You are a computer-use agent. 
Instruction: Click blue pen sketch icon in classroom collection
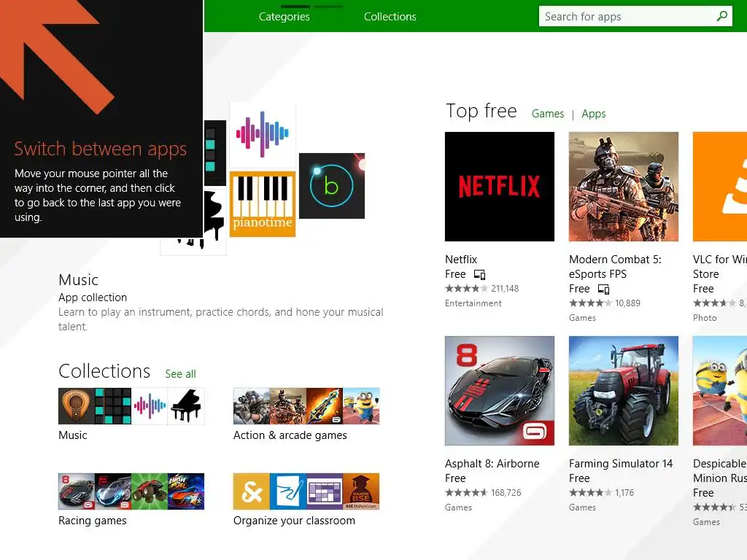point(288,491)
